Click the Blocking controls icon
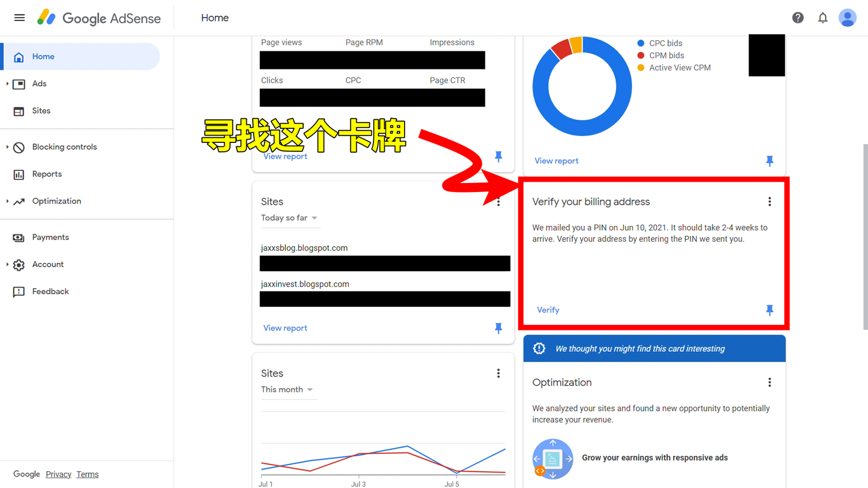 pyautogui.click(x=19, y=147)
